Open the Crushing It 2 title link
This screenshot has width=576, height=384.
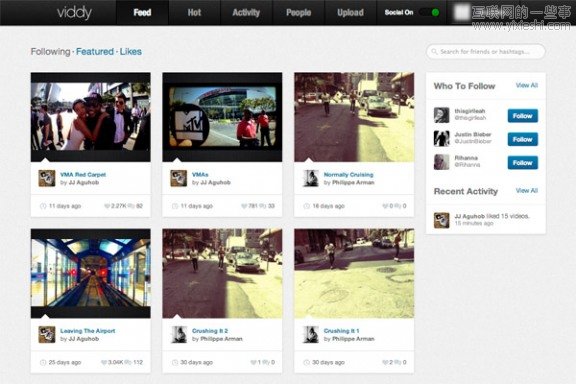click(210, 331)
